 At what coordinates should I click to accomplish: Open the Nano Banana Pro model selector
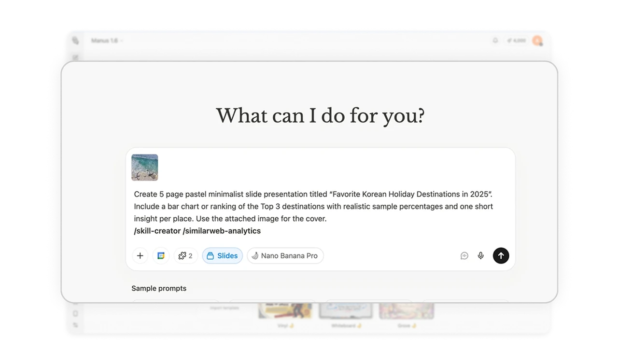[x=285, y=256]
